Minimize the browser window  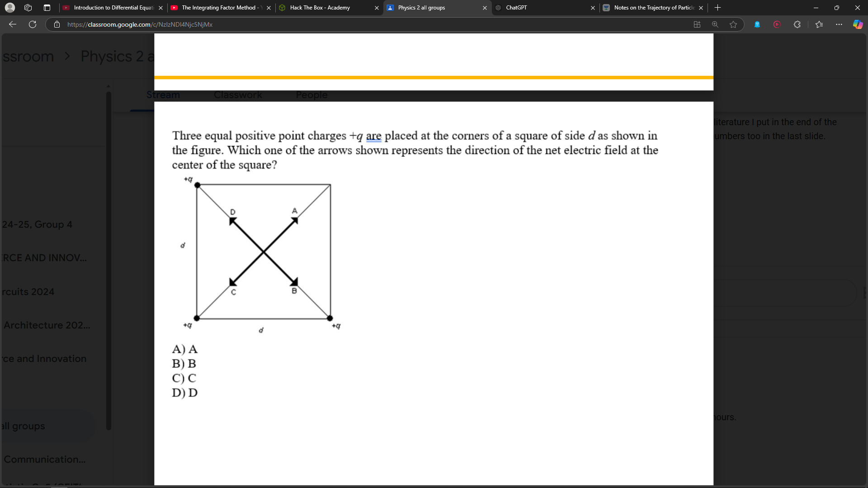[816, 8]
